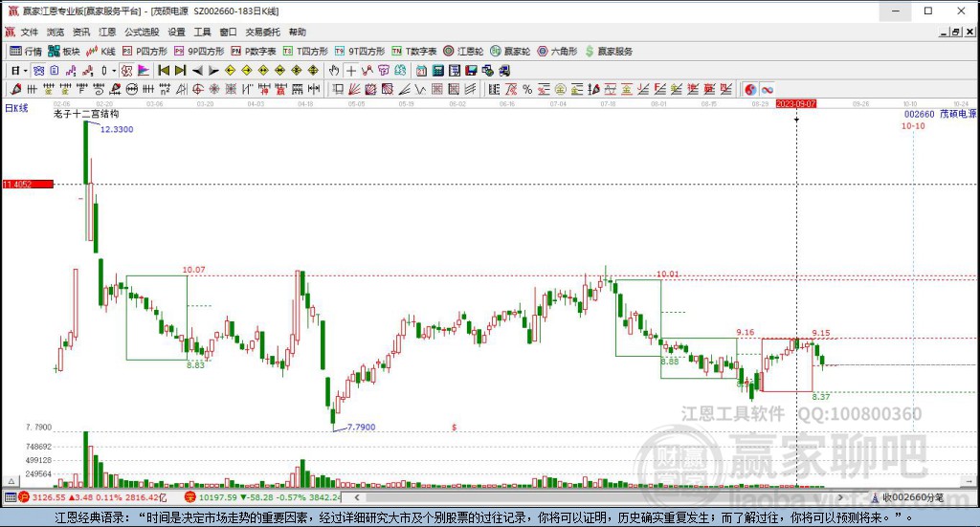Click the keyboard icon in status bar
Image resolution: width=980 pixels, height=527 pixels.
(10, 497)
